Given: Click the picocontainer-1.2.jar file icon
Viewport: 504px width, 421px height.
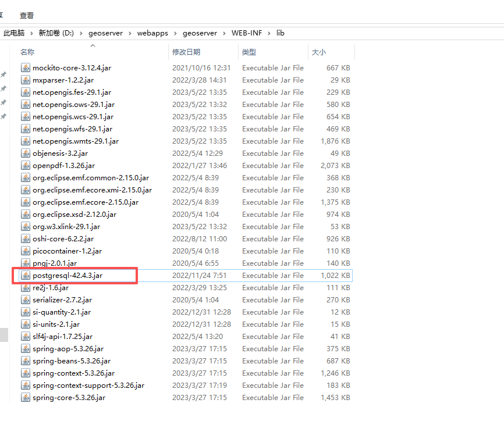Looking at the screenshot, I should pos(26,251).
